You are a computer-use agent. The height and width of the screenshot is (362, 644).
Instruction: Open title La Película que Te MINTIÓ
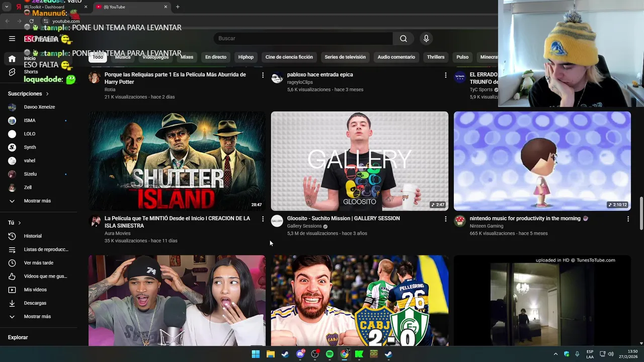click(177, 222)
